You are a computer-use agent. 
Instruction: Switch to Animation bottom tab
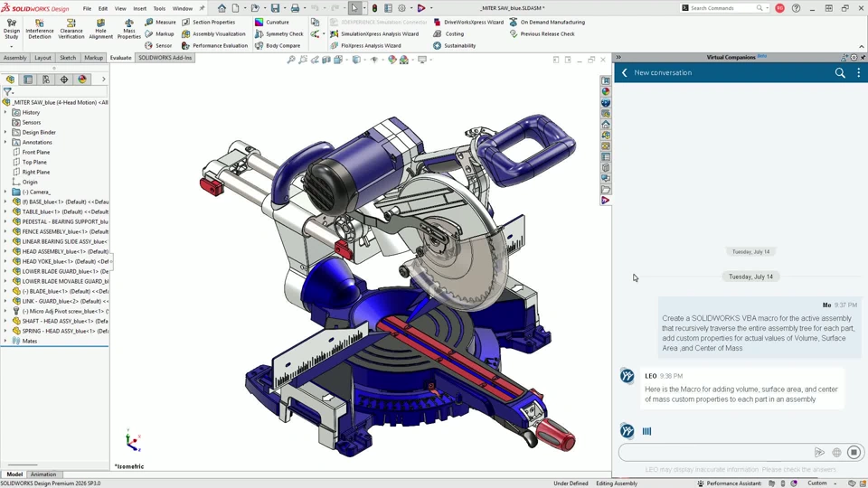pyautogui.click(x=43, y=474)
